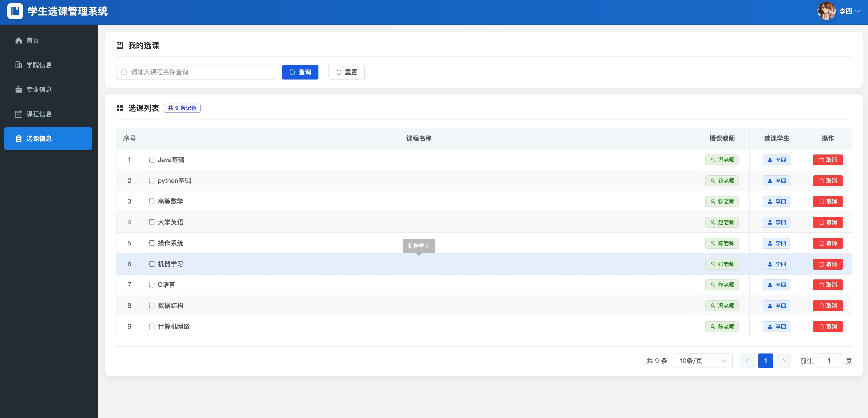Open the 选课信息 menu item

(48, 139)
